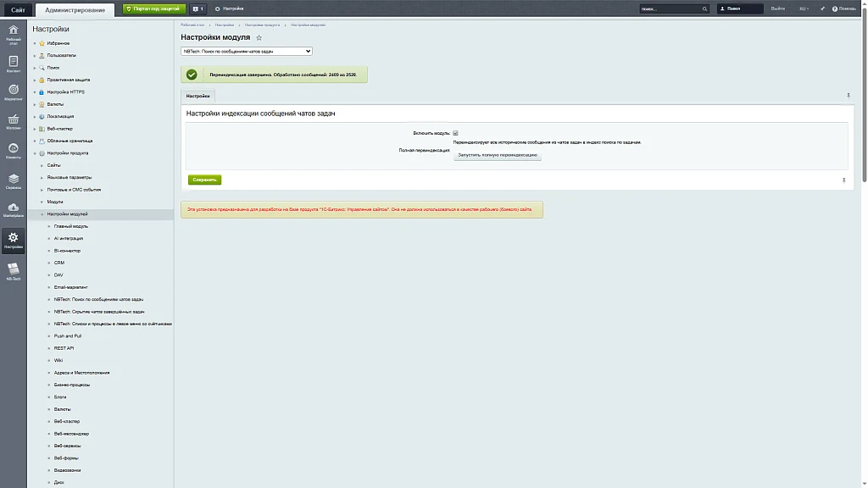Open the Маркетинг sidebar icon
This screenshot has width=868, height=488.
pos(14,92)
